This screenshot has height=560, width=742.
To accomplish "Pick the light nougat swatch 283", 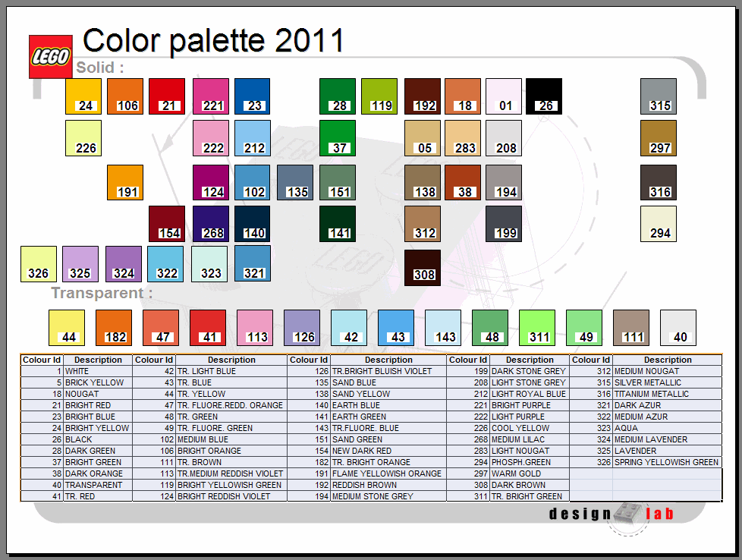I will 463,138.
